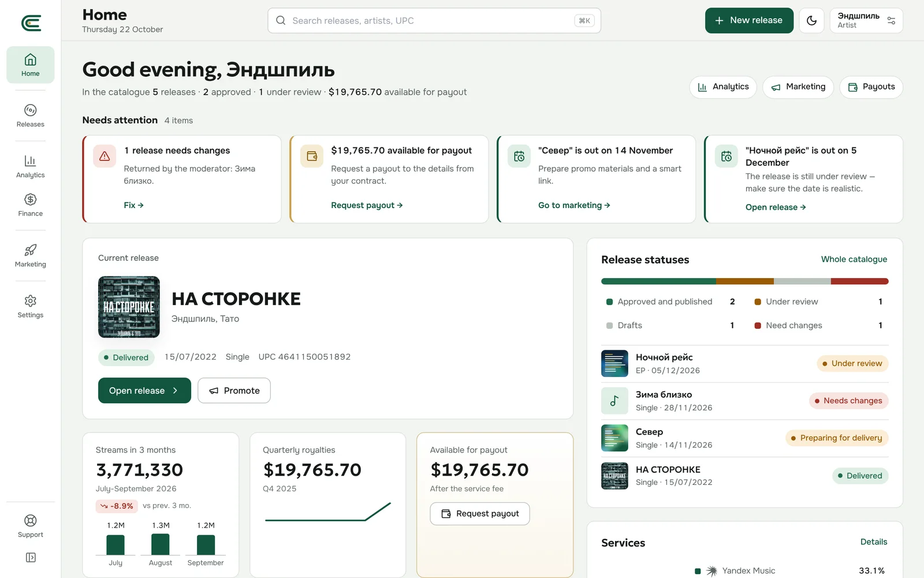Click the Needs changes status badge

coord(848,401)
